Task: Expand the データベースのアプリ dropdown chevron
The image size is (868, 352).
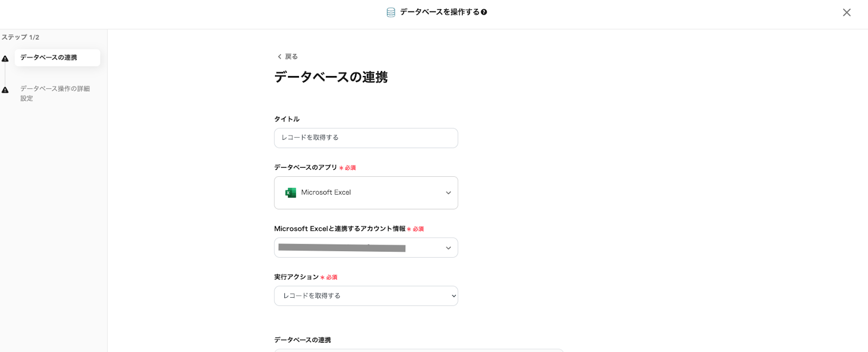Action: coord(448,193)
